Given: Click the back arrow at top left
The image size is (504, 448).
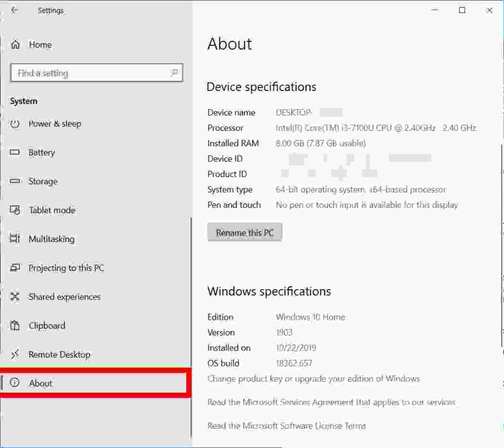Looking at the screenshot, I should click(15, 10).
